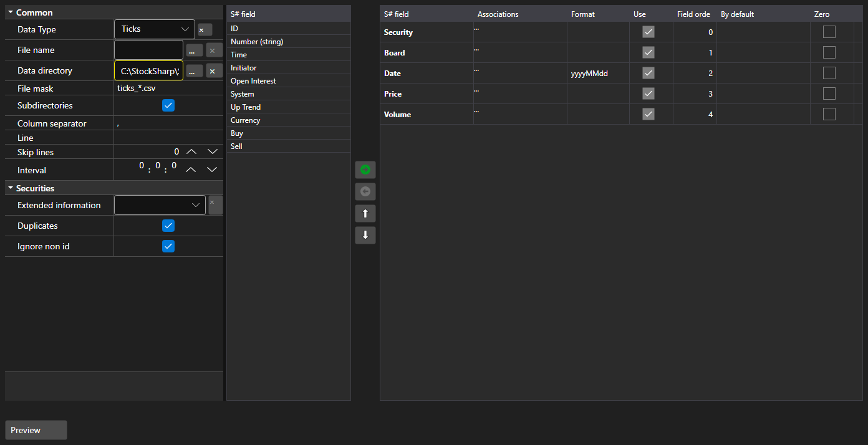The width and height of the screenshot is (868, 445).
Task: Select Number (string) in available fields list
Action: (x=289, y=41)
